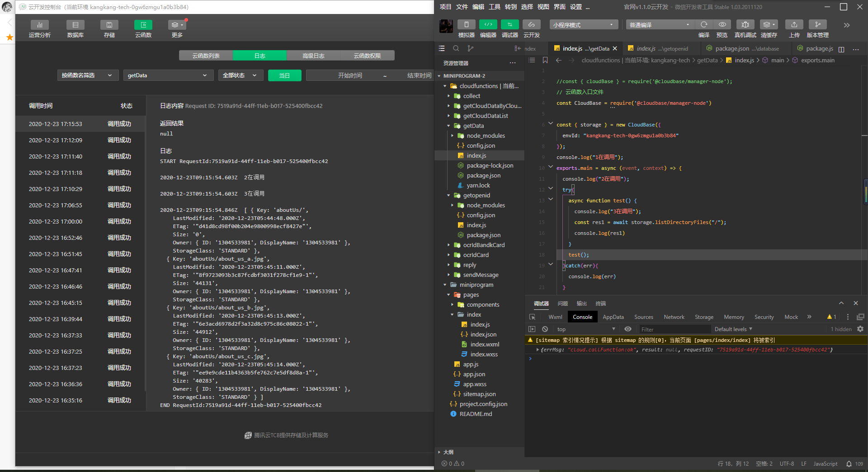Select the 16:52:46 log entry
868x472 pixels.
80,238
